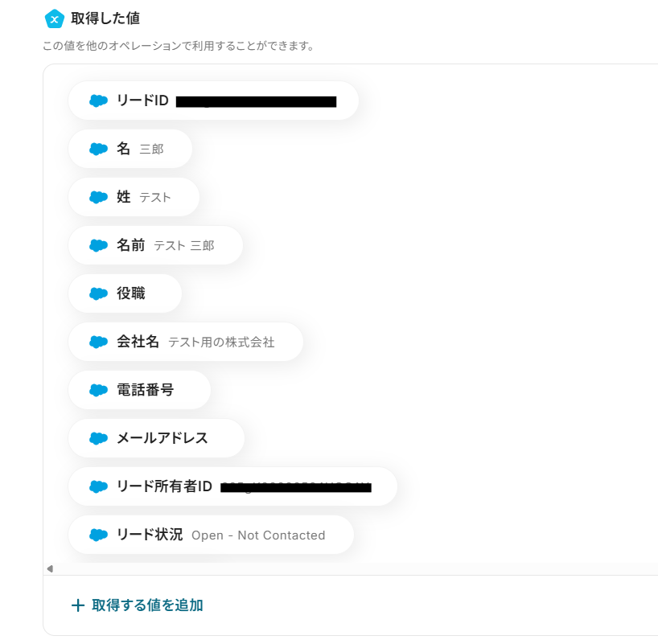The image size is (658, 644).
Task: Click the blue pentagon icon beside 取得した値
Action: tap(55, 18)
